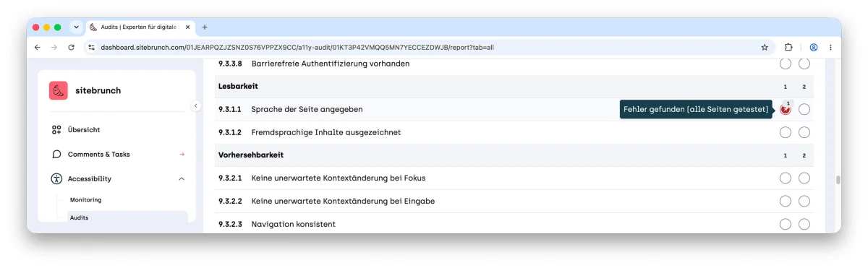Image resolution: width=868 pixels, height=268 pixels.
Task: Click column header 2 in Vorhersehbarkeit row
Action: (804, 155)
